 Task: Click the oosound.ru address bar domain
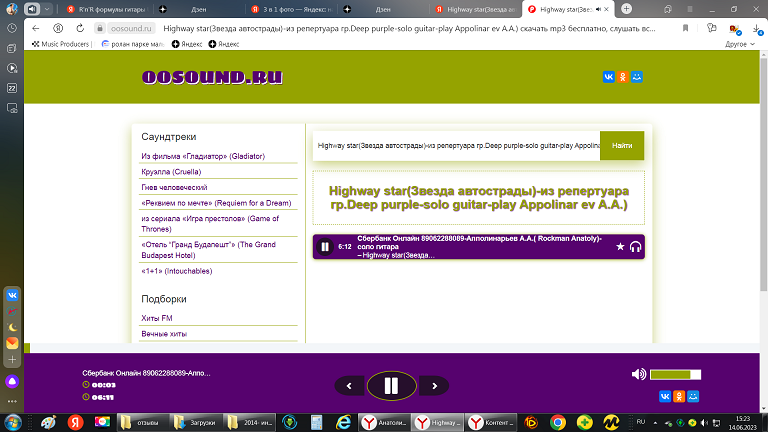coord(131,28)
